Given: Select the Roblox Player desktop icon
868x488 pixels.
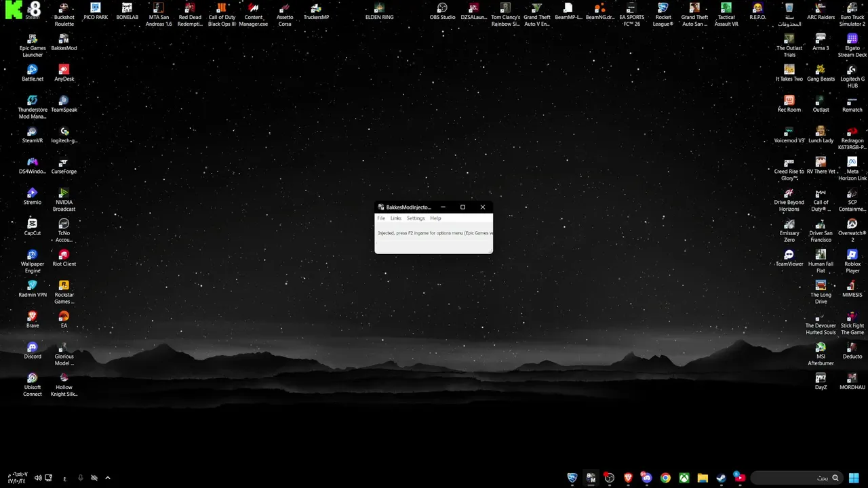Looking at the screenshot, I should (852, 261).
